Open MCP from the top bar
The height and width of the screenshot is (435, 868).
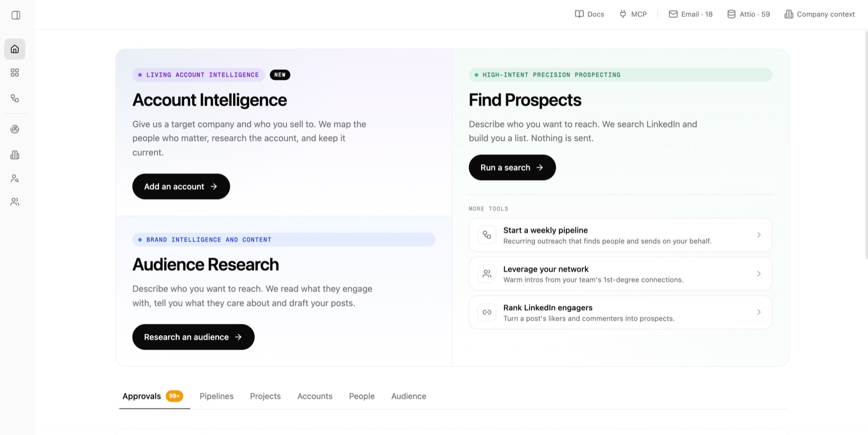(633, 14)
